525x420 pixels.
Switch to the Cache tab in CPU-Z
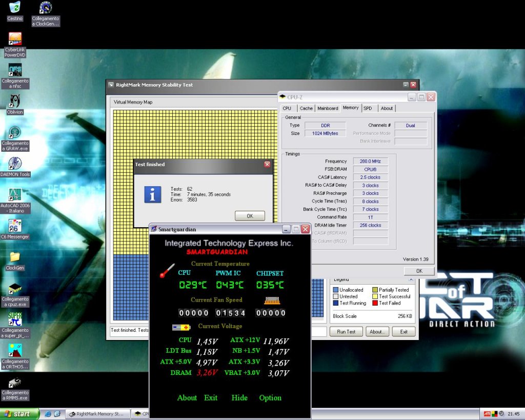tap(306, 108)
